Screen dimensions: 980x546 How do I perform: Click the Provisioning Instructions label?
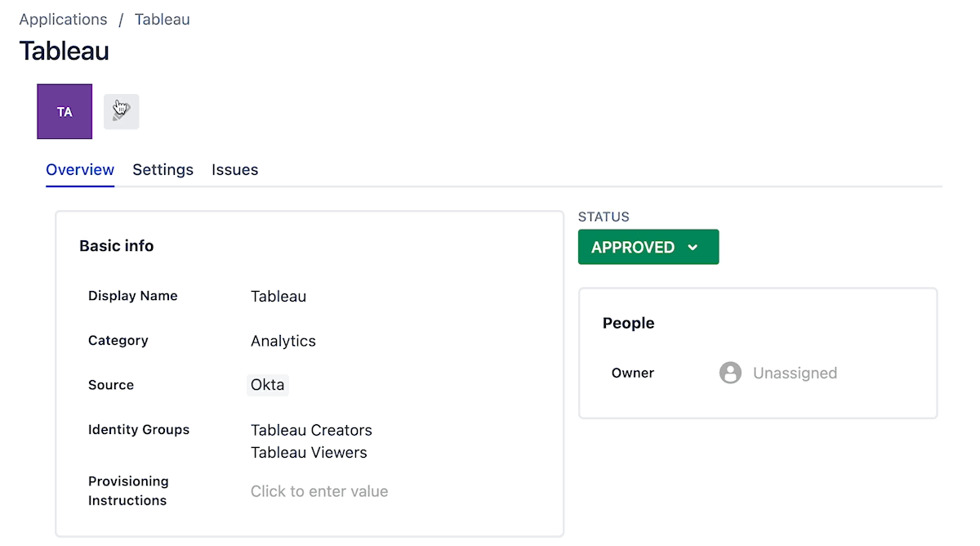pyautogui.click(x=128, y=491)
